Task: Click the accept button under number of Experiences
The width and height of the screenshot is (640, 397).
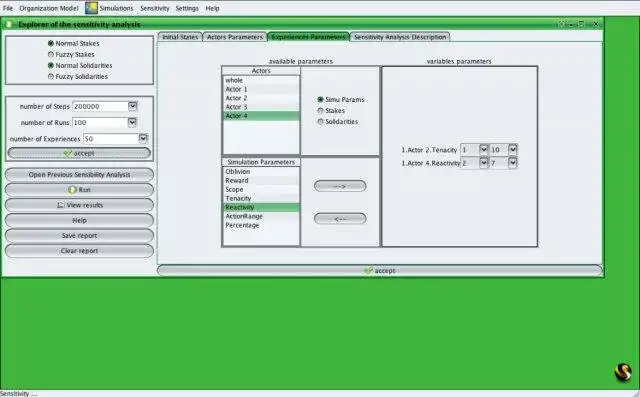Action: coord(79,153)
